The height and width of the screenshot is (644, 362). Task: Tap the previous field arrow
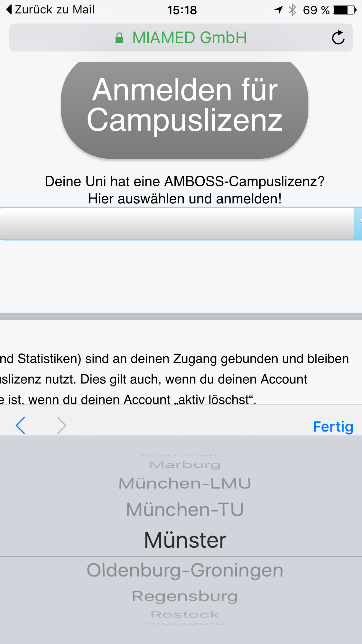tap(21, 425)
